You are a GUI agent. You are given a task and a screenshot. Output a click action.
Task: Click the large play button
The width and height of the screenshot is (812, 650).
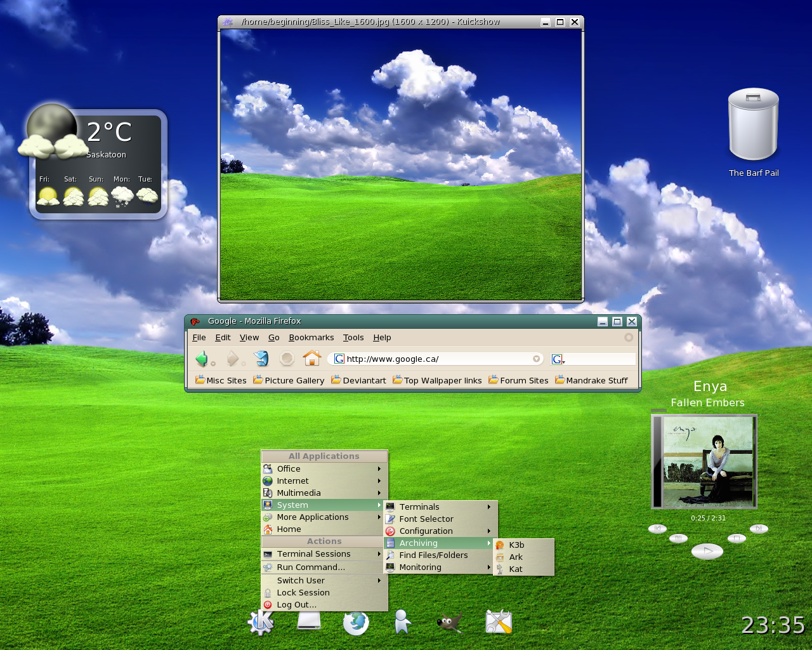tap(707, 552)
